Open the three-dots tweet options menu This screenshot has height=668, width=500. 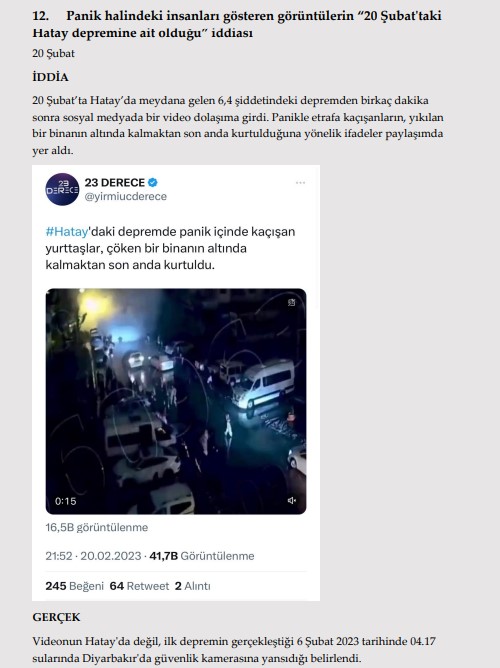pyautogui.click(x=300, y=183)
